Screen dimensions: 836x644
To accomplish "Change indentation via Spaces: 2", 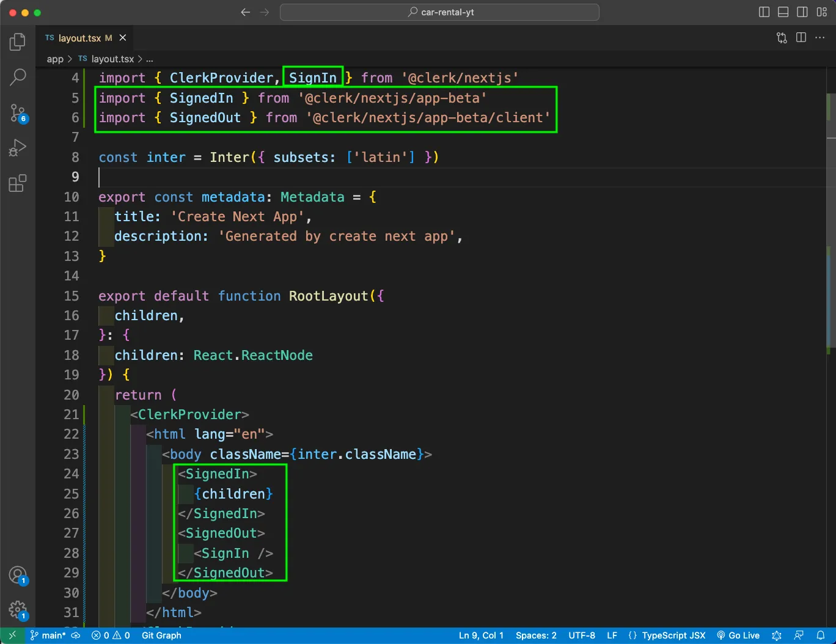I will pos(536,635).
